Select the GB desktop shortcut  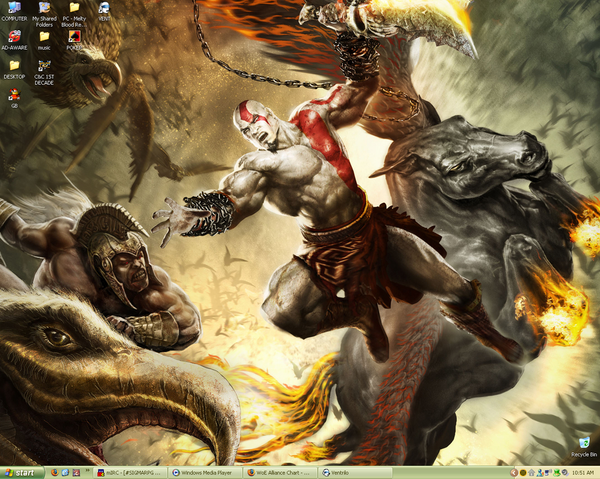coord(14,99)
